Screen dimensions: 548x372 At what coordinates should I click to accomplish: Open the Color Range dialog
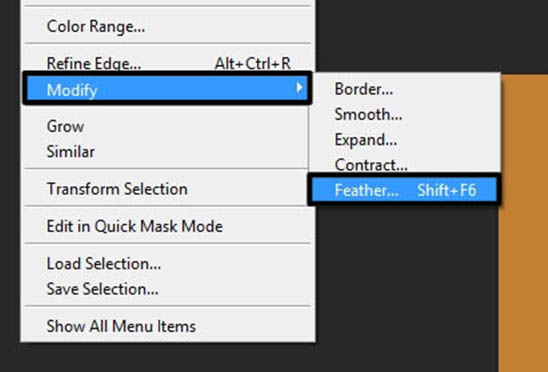[x=168, y=27]
